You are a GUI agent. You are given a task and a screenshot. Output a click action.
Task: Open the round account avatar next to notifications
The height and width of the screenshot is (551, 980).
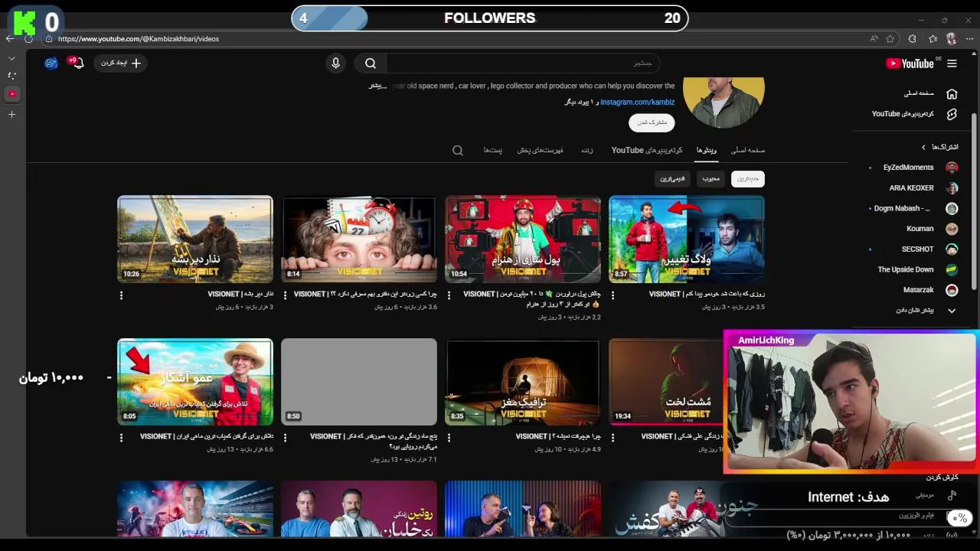(x=51, y=63)
